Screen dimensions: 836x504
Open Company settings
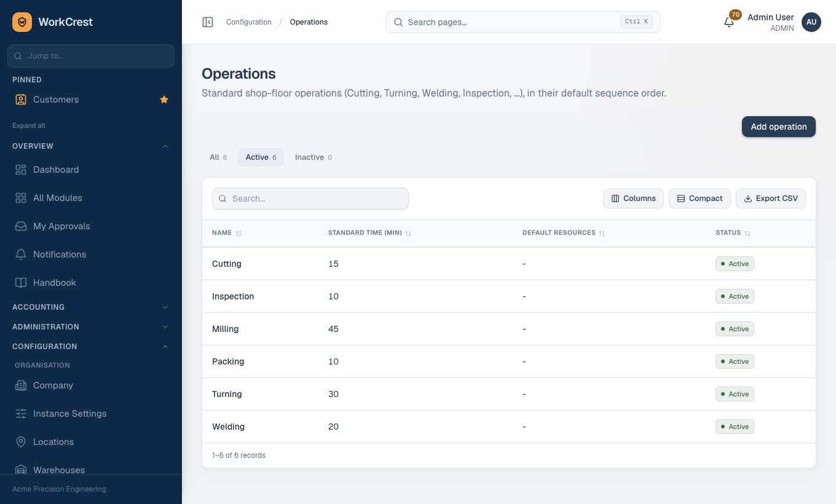click(x=91, y=385)
